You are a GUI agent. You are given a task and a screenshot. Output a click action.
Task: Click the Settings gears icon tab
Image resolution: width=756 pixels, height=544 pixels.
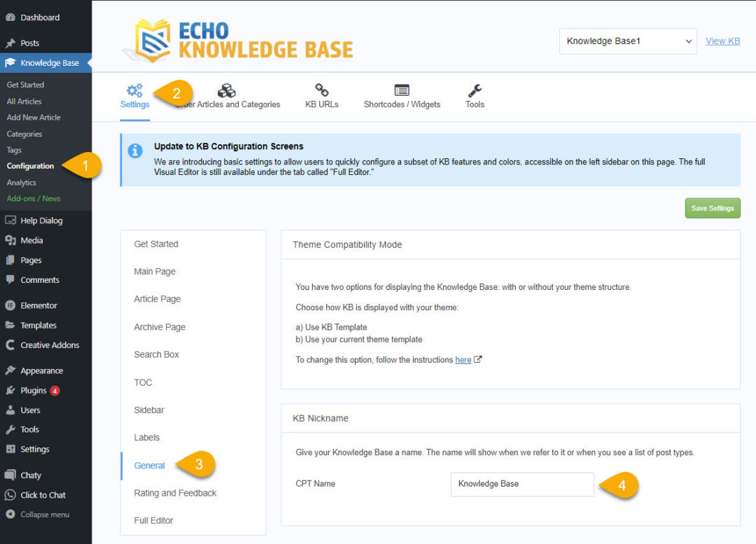(x=134, y=90)
